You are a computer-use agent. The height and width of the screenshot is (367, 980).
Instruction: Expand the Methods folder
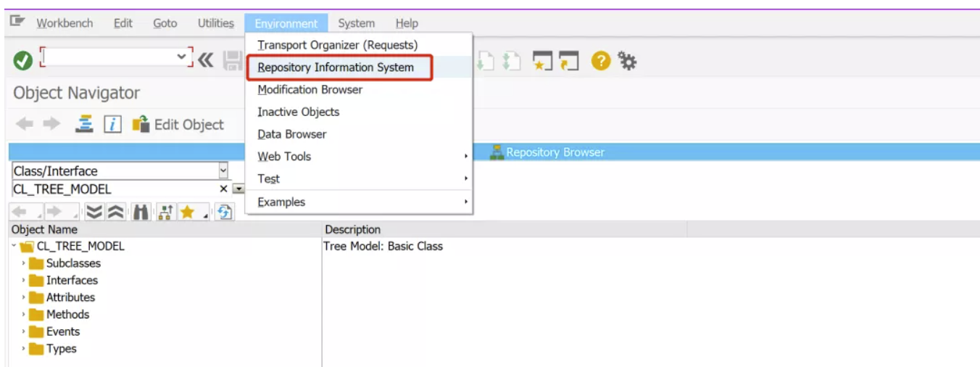pyautogui.click(x=24, y=315)
